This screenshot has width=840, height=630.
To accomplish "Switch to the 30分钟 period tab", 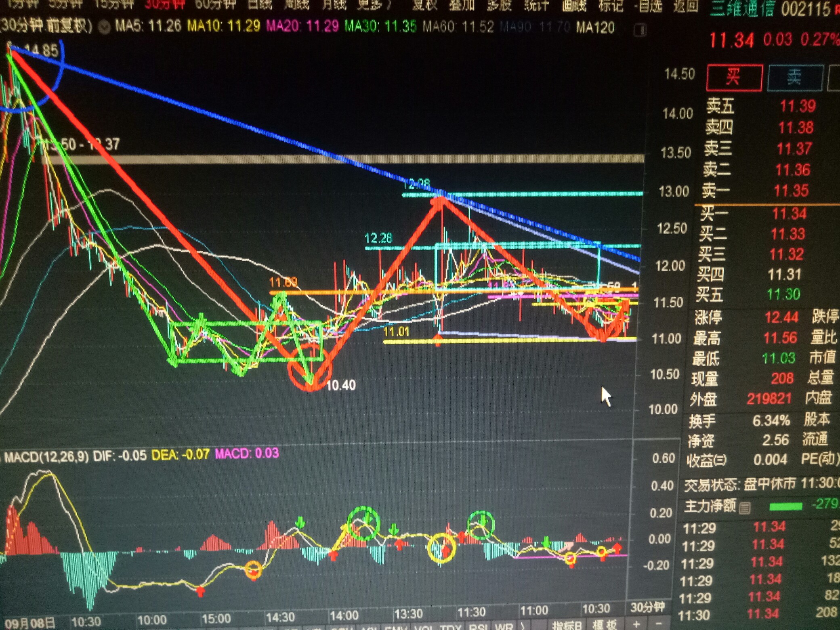I will (164, 4).
